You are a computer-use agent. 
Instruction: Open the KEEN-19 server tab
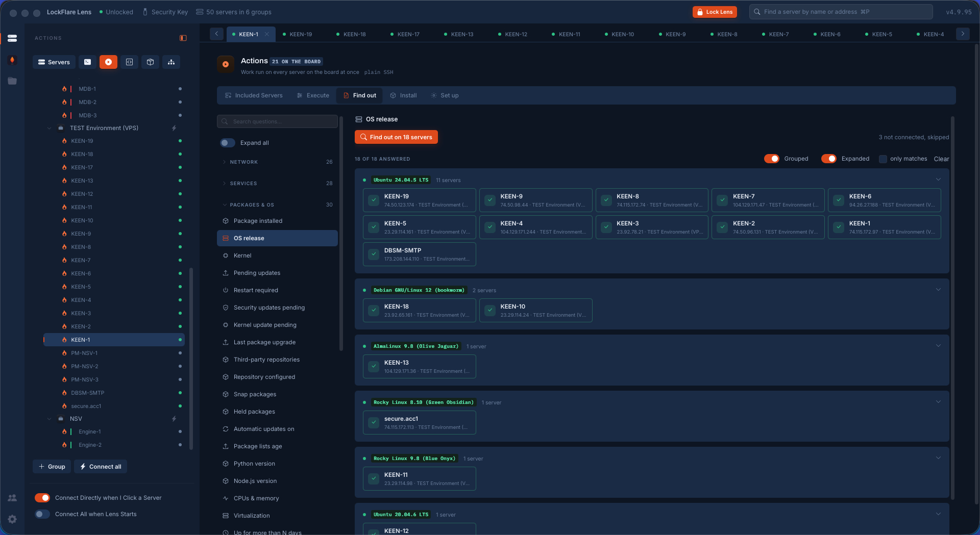[x=297, y=34]
